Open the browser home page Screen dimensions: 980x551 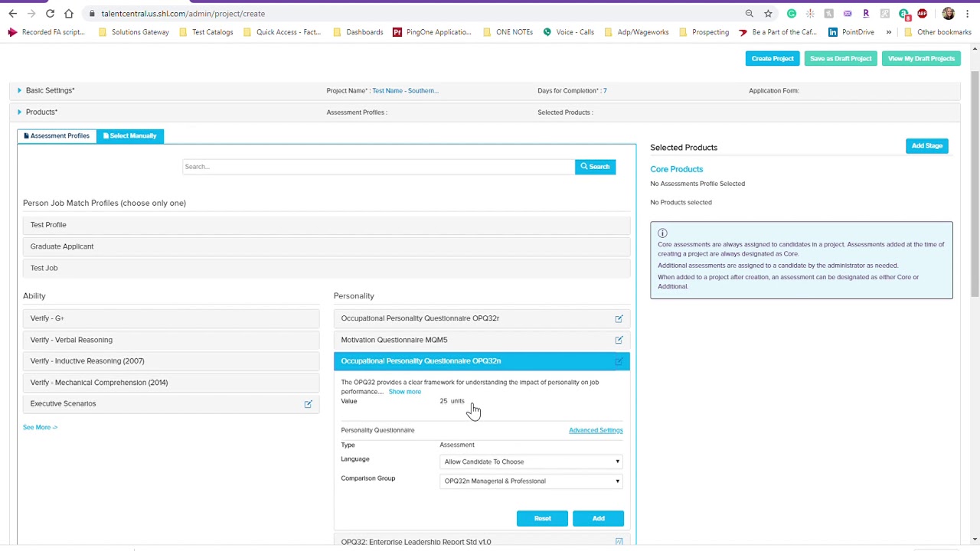pos(69,14)
